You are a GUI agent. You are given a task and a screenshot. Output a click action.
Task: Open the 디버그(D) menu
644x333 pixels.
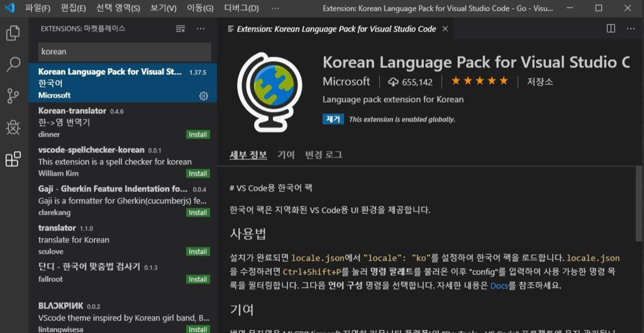pos(241,8)
